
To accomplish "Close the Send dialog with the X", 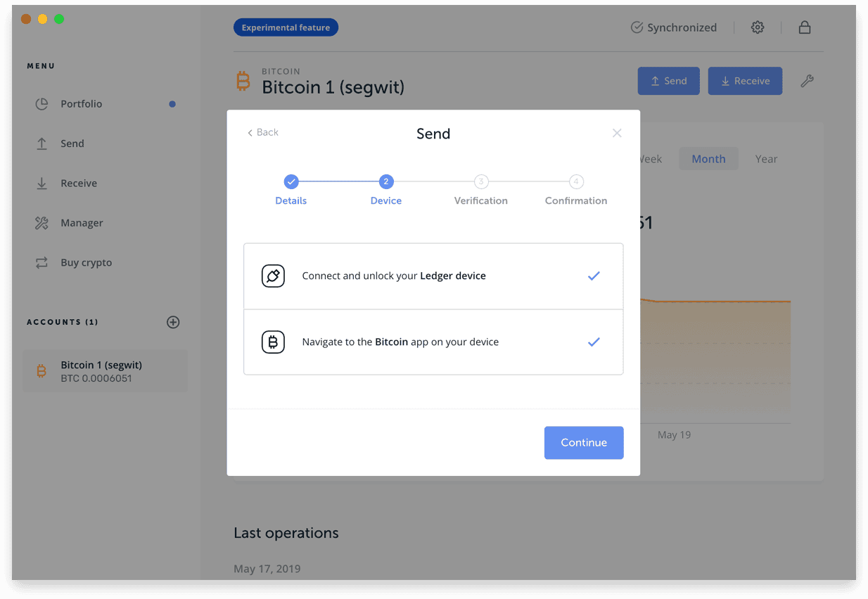I will [x=617, y=133].
